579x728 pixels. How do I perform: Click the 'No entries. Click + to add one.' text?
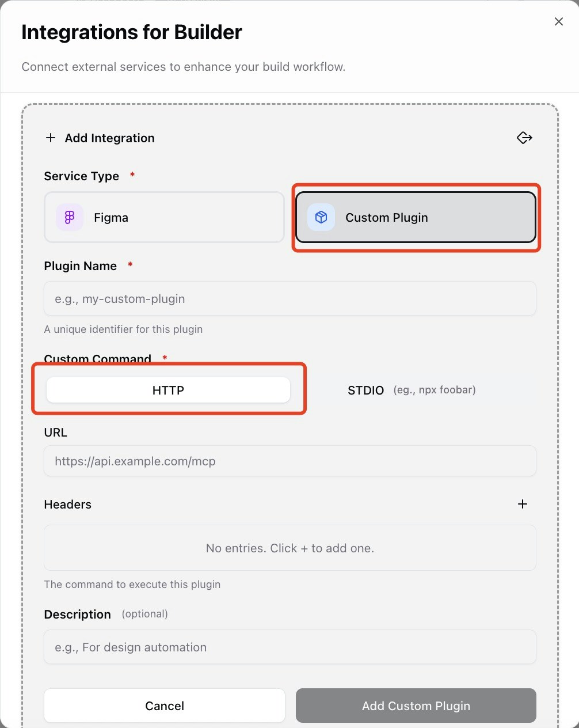pyautogui.click(x=290, y=548)
